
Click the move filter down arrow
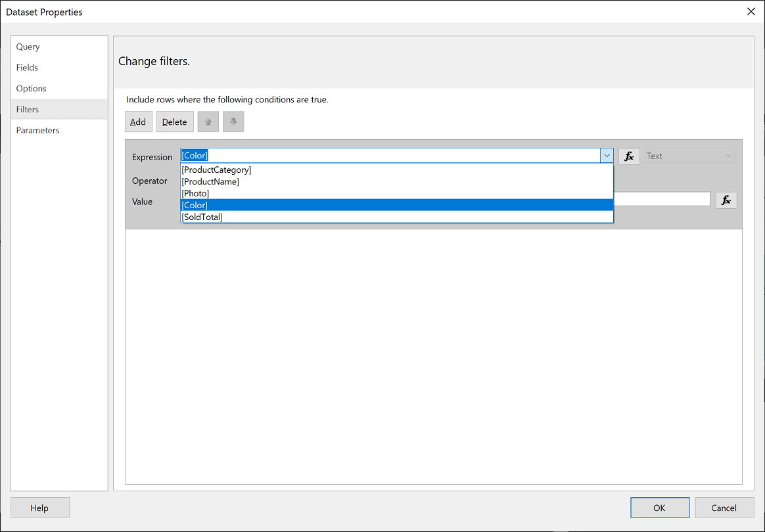click(x=233, y=121)
